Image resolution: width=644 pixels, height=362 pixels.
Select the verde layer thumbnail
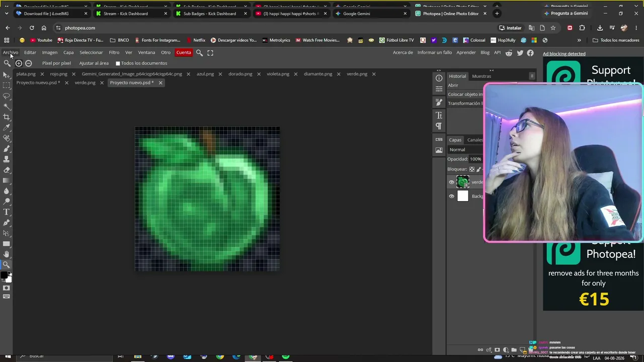[463, 182]
